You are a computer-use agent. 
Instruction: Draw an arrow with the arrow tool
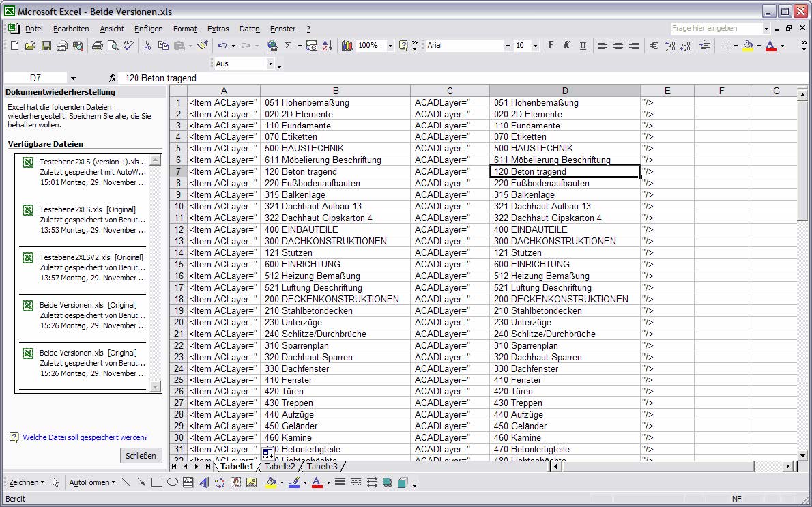click(x=141, y=482)
